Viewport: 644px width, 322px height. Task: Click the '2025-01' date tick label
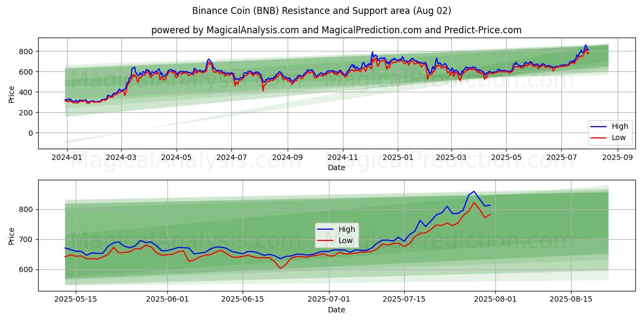coord(398,158)
